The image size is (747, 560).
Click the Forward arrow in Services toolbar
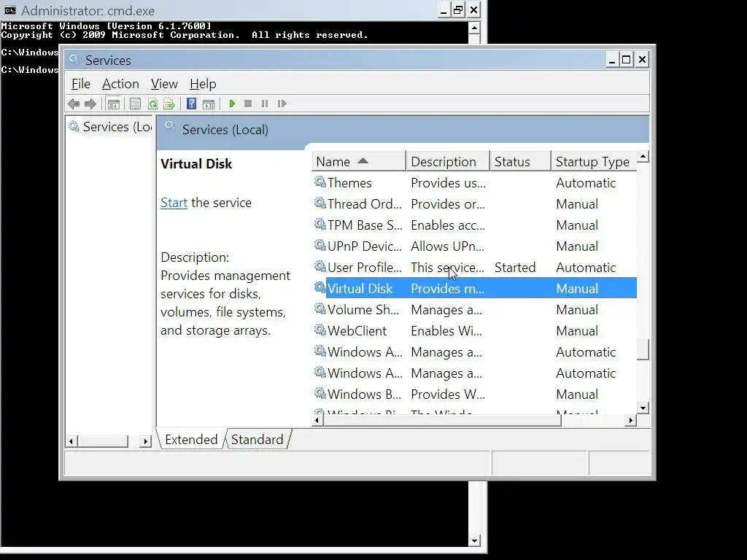(x=90, y=104)
